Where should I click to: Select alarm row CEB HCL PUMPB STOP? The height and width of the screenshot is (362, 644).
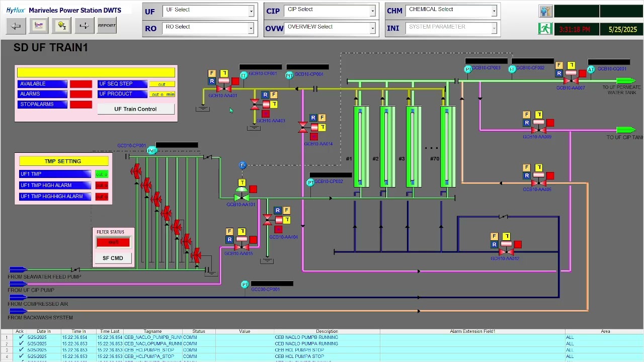tap(322, 350)
